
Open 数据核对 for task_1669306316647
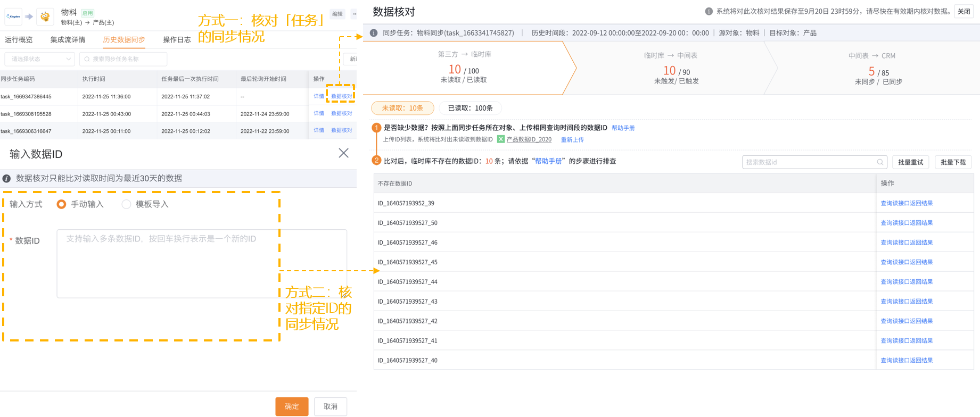(x=341, y=130)
